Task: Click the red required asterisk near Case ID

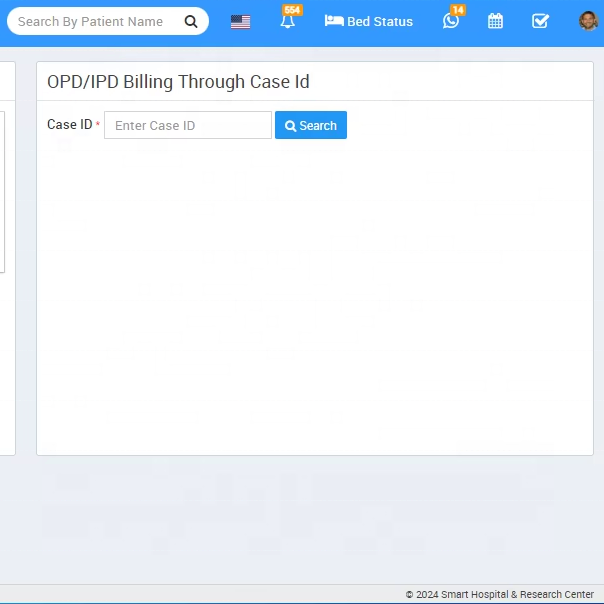Action: [98, 125]
